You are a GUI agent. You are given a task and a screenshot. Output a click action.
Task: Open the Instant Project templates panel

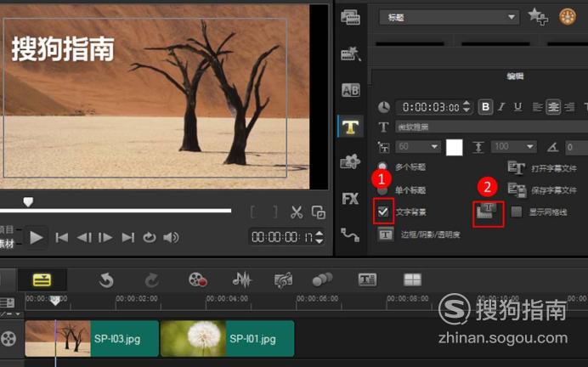click(350, 54)
